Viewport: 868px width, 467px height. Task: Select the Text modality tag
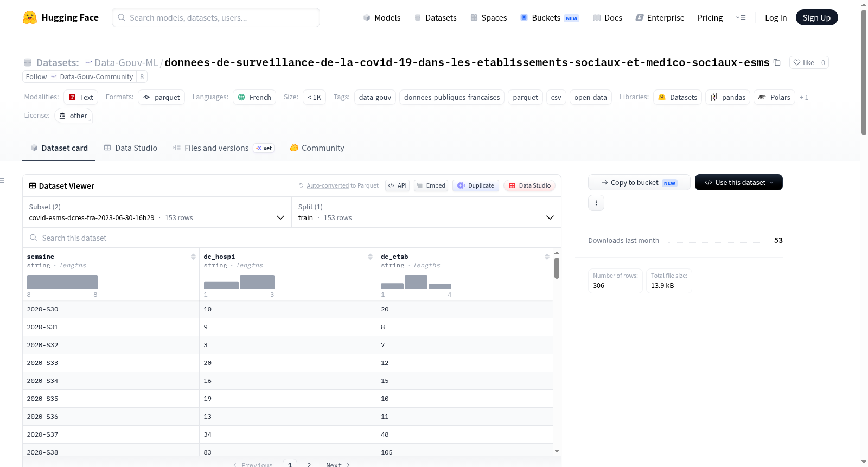(x=81, y=97)
